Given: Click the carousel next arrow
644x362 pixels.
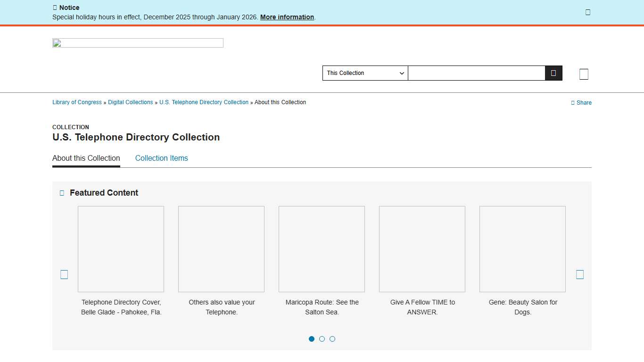Looking at the screenshot, I should pos(580,274).
